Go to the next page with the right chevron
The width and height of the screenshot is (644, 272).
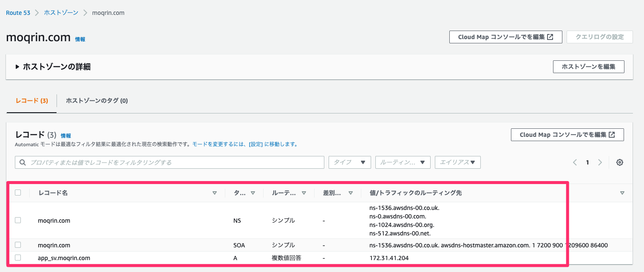coord(600,162)
